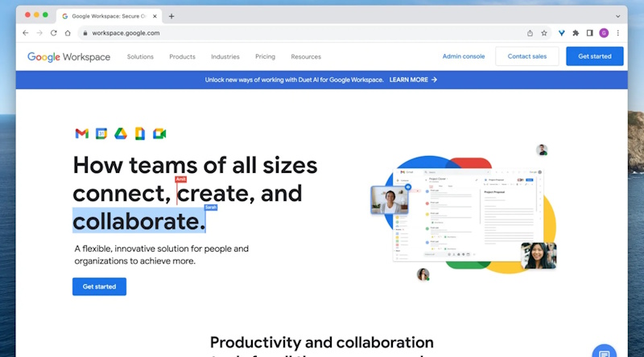644x357 pixels.
Task: Click the man video thumbnail on left
Action: [x=390, y=200]
